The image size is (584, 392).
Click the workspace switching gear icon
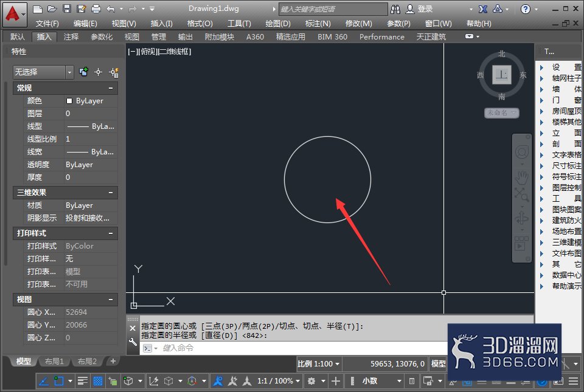tap(311, 381)
